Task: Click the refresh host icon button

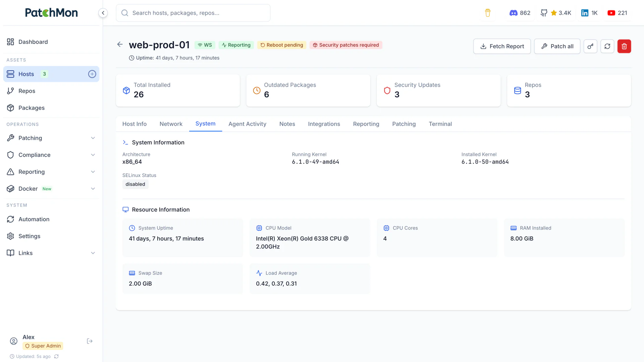Action: pyautogui.click(x=607, y=46)
